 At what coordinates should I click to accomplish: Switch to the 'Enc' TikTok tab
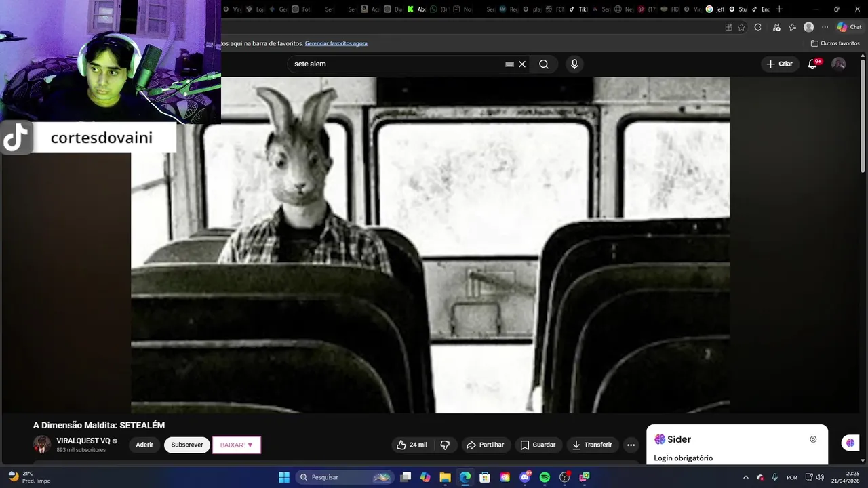pyautogui.click(x=761, y=9)
